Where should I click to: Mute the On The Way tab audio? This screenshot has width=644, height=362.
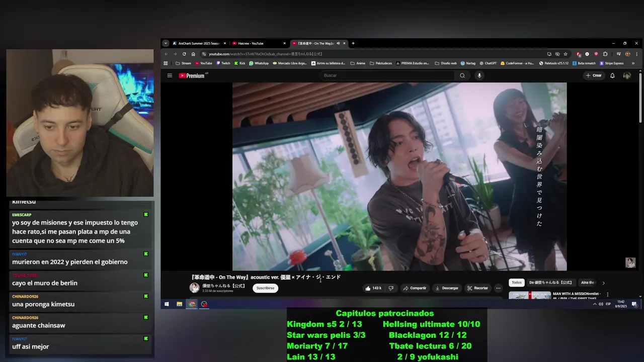point(338,43)
